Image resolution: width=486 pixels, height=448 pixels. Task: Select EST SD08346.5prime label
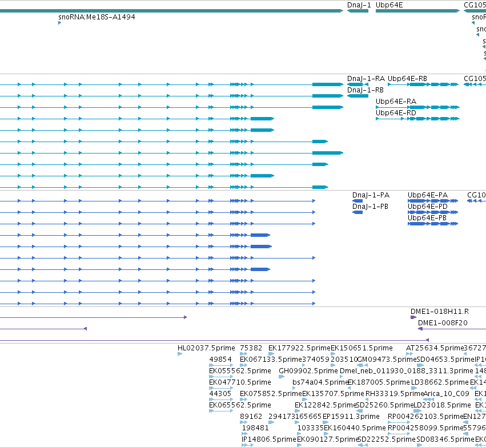tap(445, 439)
